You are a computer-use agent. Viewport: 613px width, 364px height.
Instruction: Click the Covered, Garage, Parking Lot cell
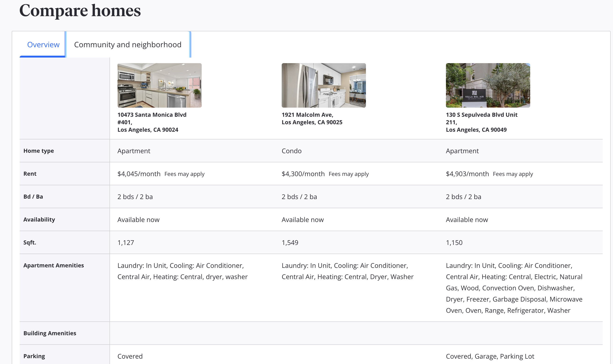(490, 356)
